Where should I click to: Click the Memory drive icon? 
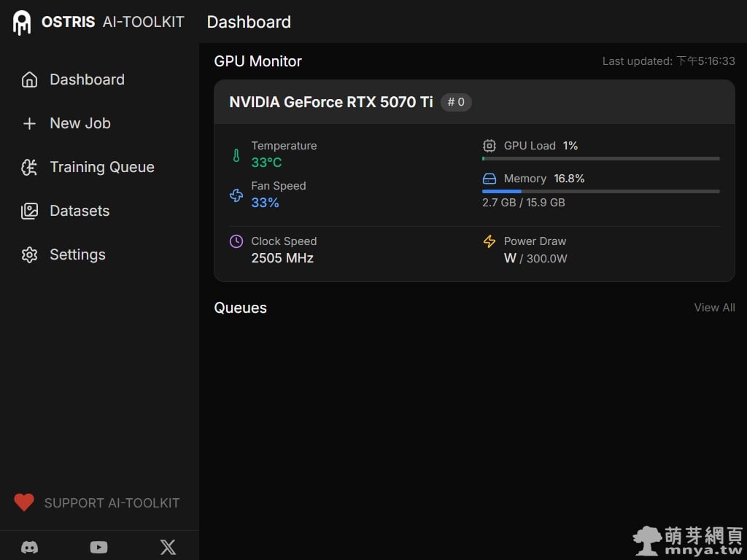click(x=489, y=179)
